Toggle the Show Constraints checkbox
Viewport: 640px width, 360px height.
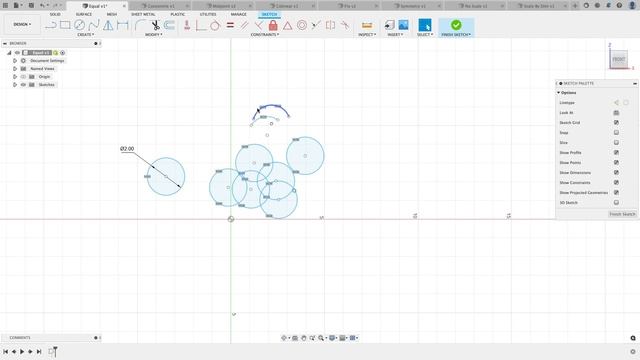point(616,182)
